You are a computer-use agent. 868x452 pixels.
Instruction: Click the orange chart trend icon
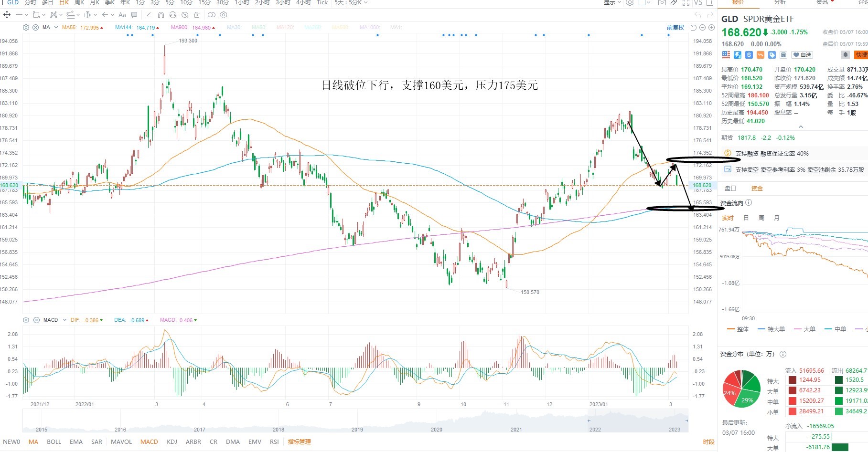[761, 55]
